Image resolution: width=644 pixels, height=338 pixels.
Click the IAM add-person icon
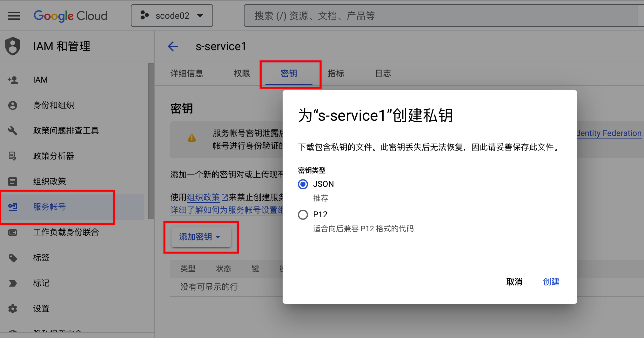pyautogui.click(x=13, y=80)
